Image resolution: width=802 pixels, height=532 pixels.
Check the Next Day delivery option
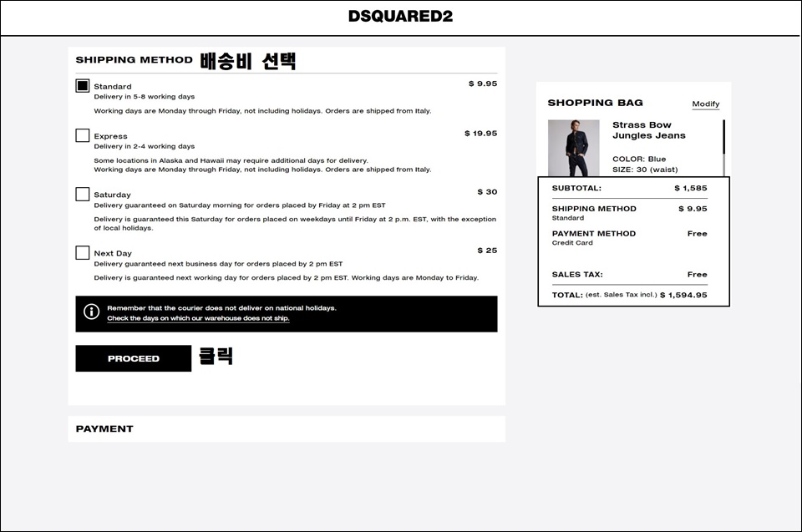tap(83, 253)
